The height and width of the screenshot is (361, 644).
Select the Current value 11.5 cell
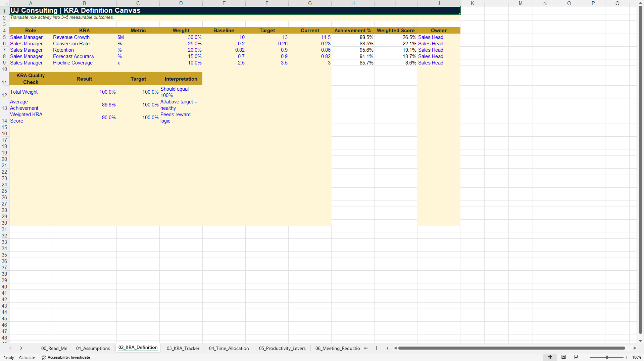310,37
